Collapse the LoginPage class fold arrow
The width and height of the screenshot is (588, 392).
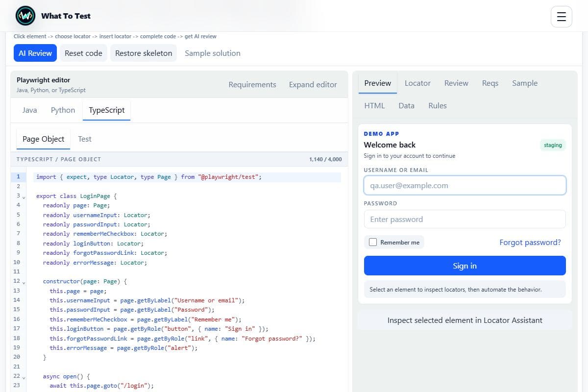click(24, 196)
